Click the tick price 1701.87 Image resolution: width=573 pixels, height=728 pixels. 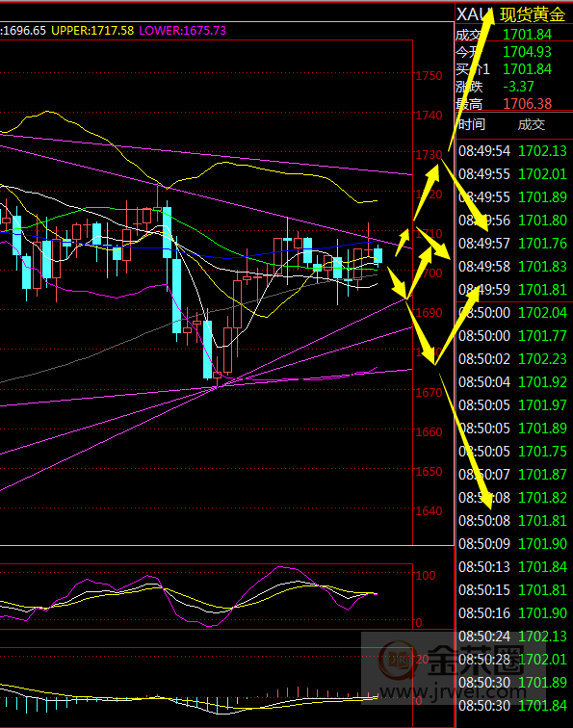point(542,475)
